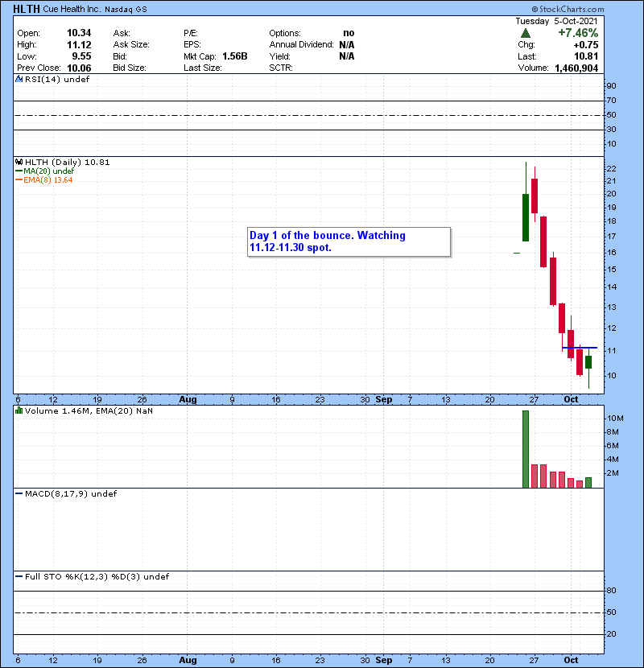Click the orange EMA(8) legend line marker
644x668 pixels.
[19, 180]
